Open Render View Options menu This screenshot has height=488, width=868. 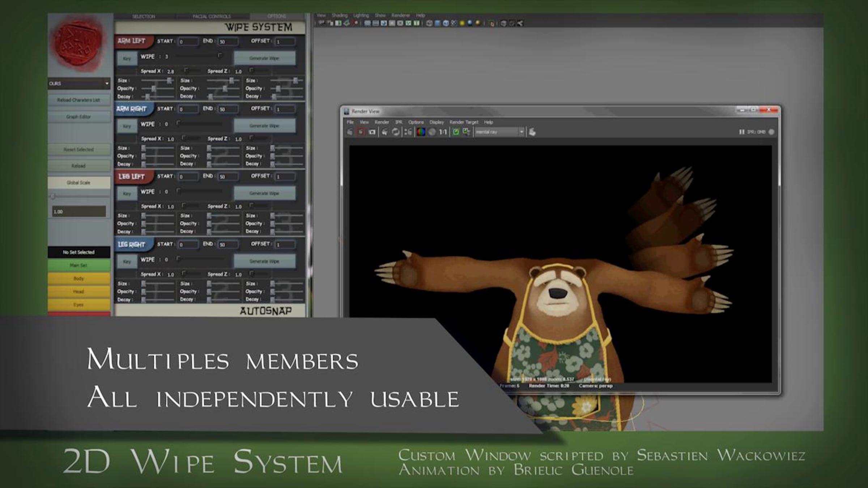(x=416, y=122)
